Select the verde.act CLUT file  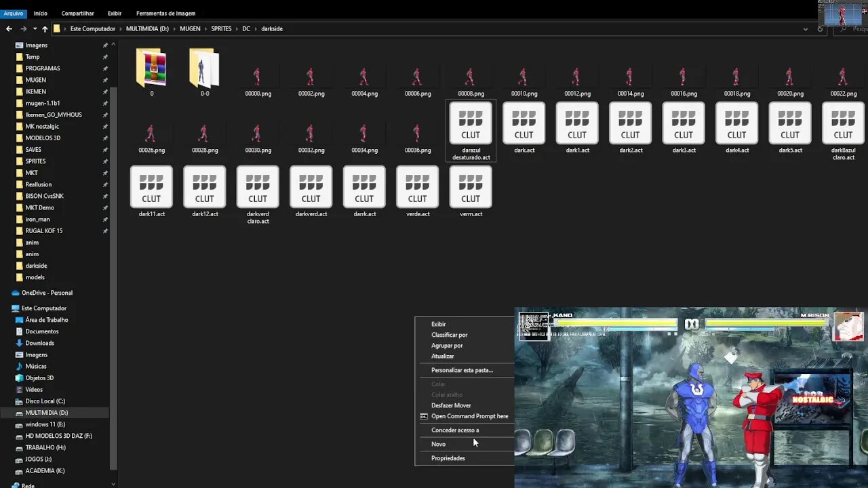pos(418,191)
